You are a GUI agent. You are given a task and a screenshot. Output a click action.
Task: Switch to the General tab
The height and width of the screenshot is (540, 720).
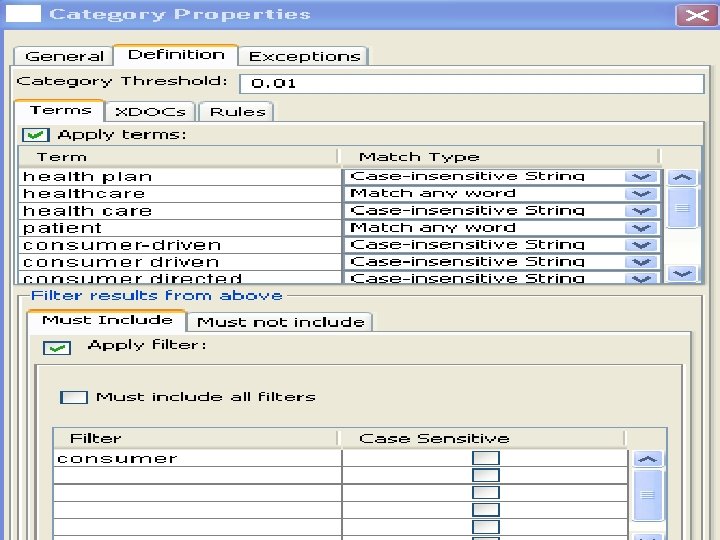(x=63, y=56)
